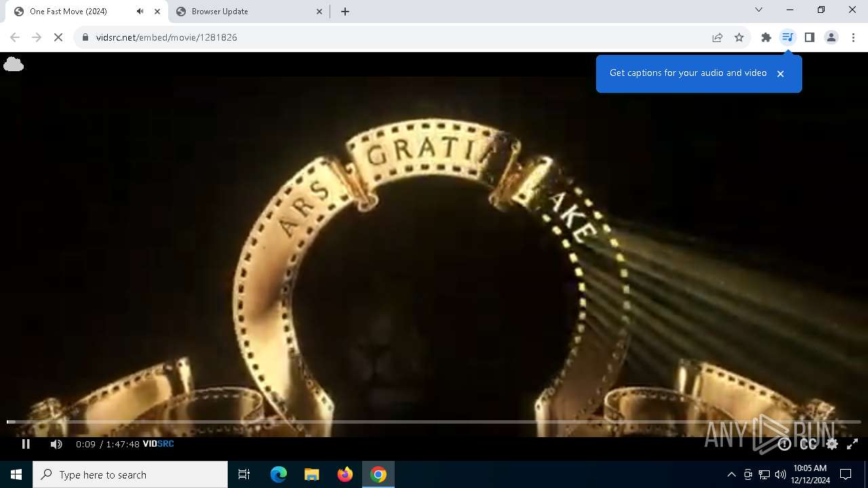Click the Meet Now tray icon
This screenshot has height=488, width=868.
point(748,474)
